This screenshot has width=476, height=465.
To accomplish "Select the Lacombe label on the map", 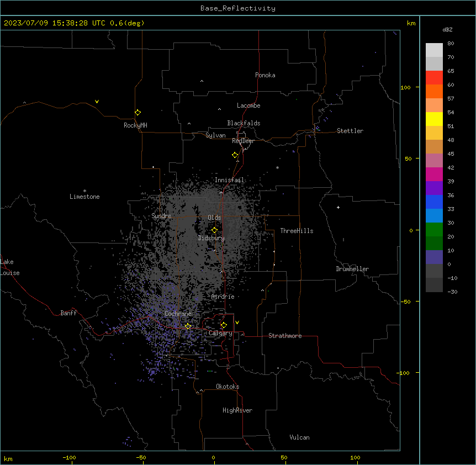I will tap(248, 105).
